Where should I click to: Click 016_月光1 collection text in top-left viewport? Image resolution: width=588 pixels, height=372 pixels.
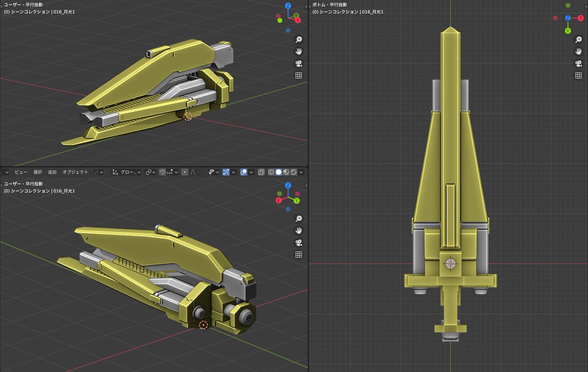pyautogui.click(x=64, y=11)
